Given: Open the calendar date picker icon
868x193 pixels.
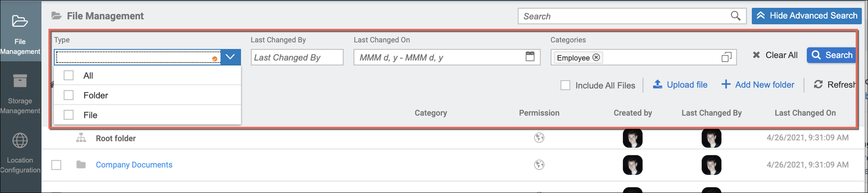Looking at the screenshot, I should 530,57.
